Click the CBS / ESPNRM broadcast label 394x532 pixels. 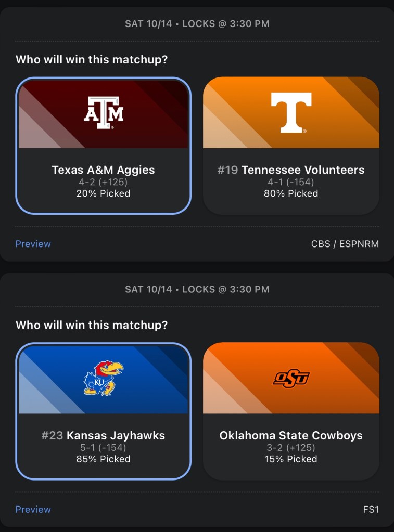345,244
